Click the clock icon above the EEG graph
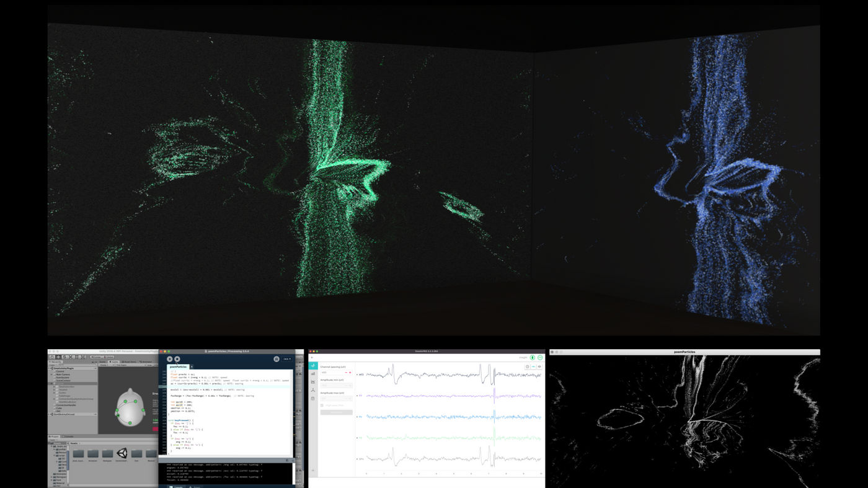Image resolution: width=868 pixels, height=488 pixels. 528,366
